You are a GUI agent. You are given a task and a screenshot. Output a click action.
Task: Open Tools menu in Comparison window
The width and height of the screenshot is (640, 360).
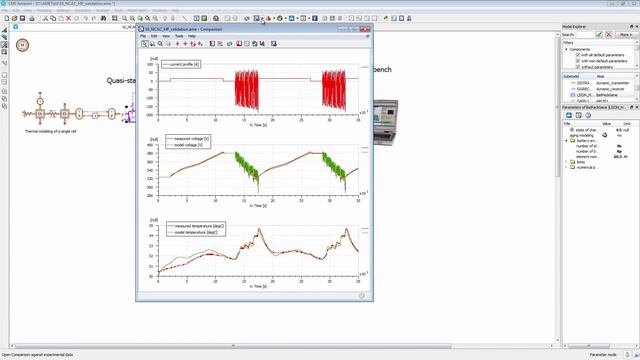(x=179, y=36)
